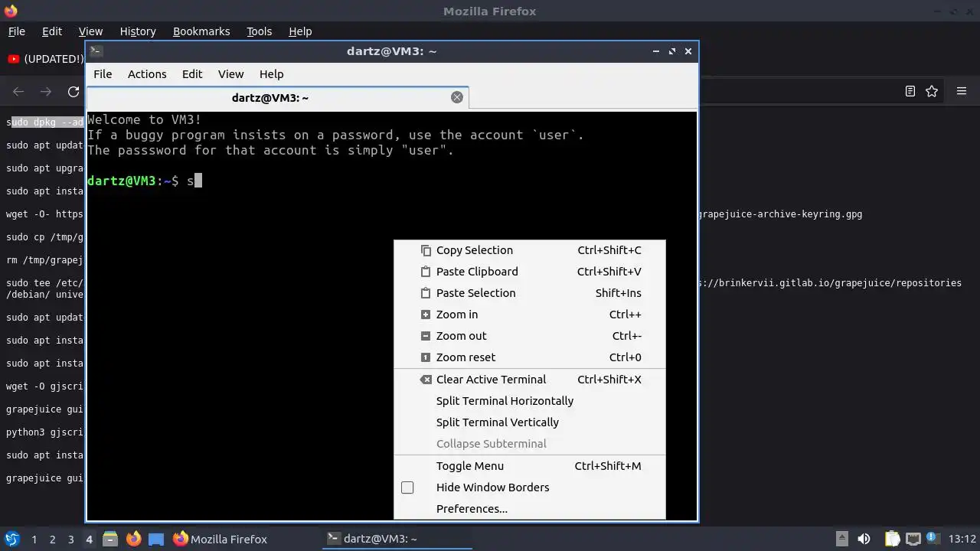Select Split Terminal Vertically
The height and width of the screenshot is (551, 980).
[x=530, y=422]
